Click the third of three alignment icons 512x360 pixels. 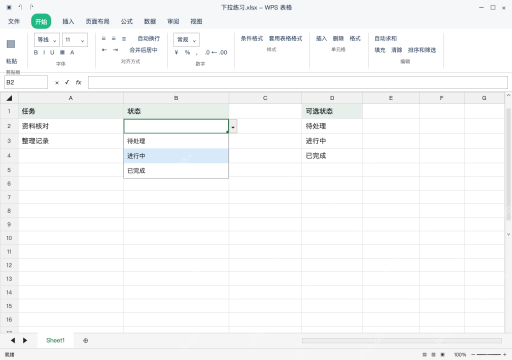pyautogui.click(x=124, y=39)
